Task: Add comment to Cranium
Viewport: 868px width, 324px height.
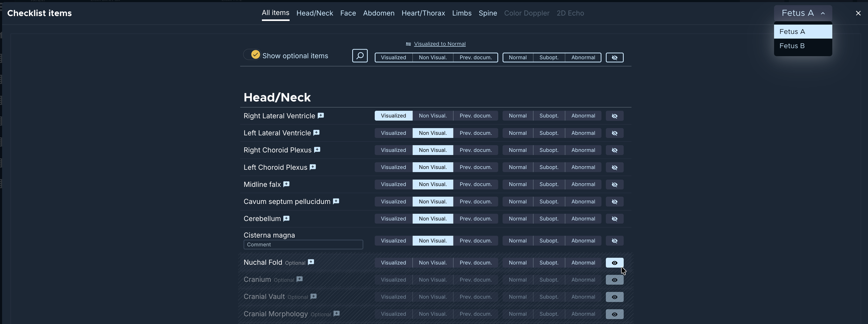Action: tap(299, 279)
